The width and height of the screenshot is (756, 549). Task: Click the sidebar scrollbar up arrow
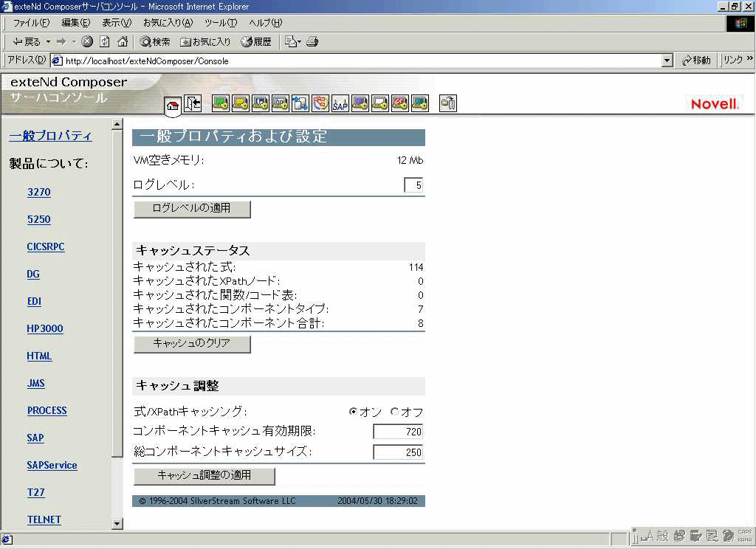pyautogui.click(x=117, y=125)
